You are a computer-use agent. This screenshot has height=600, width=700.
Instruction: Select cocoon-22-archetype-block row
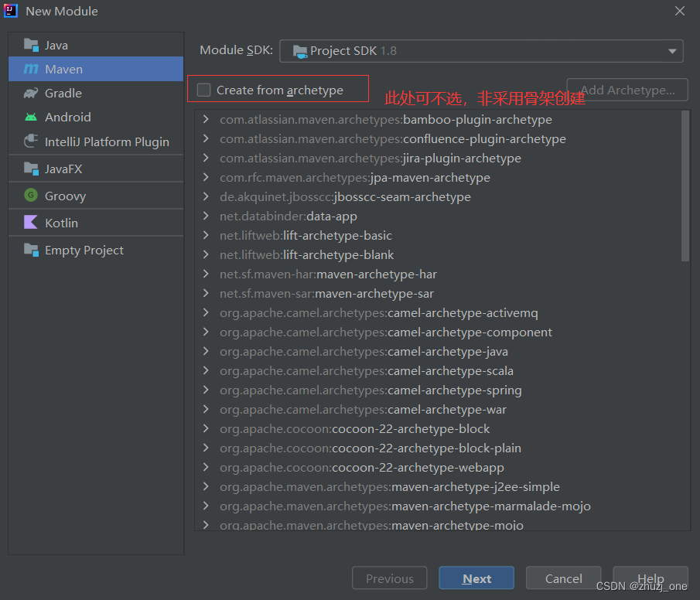439,428
